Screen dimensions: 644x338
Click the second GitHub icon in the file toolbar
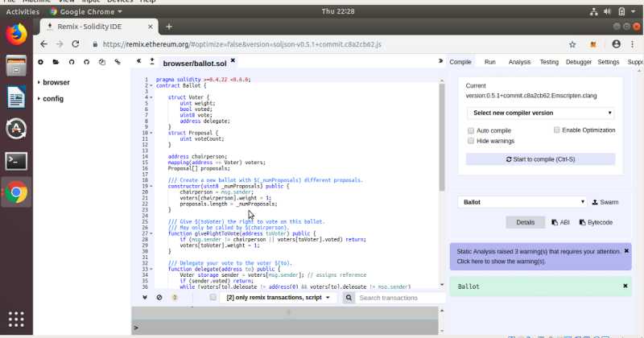tap(87, 62)
